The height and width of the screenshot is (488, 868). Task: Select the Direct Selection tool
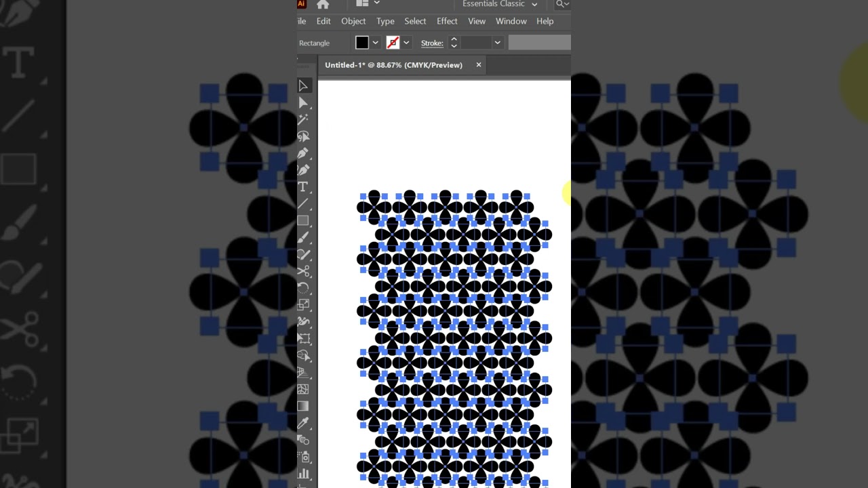pyautogui.click(x=303, y=102)
